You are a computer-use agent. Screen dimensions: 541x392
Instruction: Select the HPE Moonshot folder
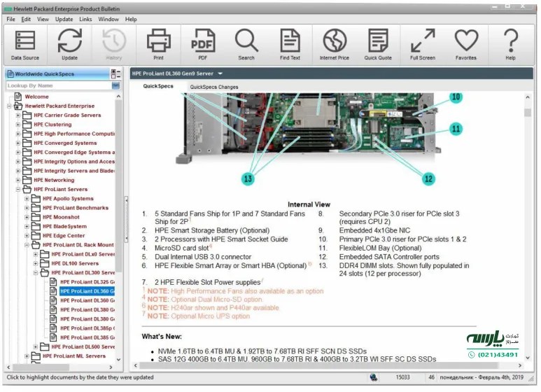coord(61,217)
